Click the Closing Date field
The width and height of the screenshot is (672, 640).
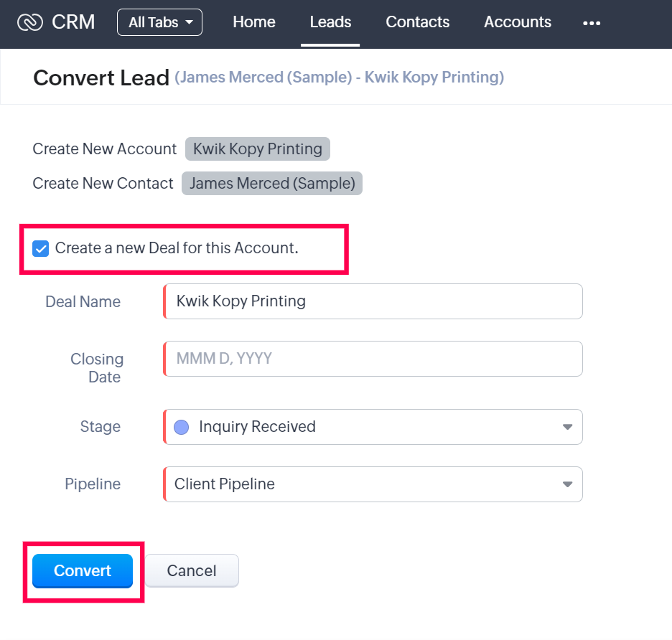click(x=373, y=359)
